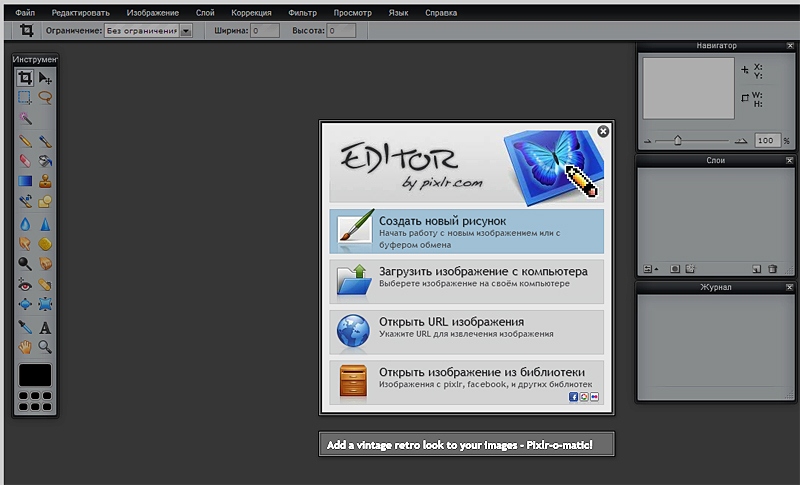Image resolution: width=800 pixels, height=485 pixels.
Task: Click the Высота height input field
Action: point(341,31)
